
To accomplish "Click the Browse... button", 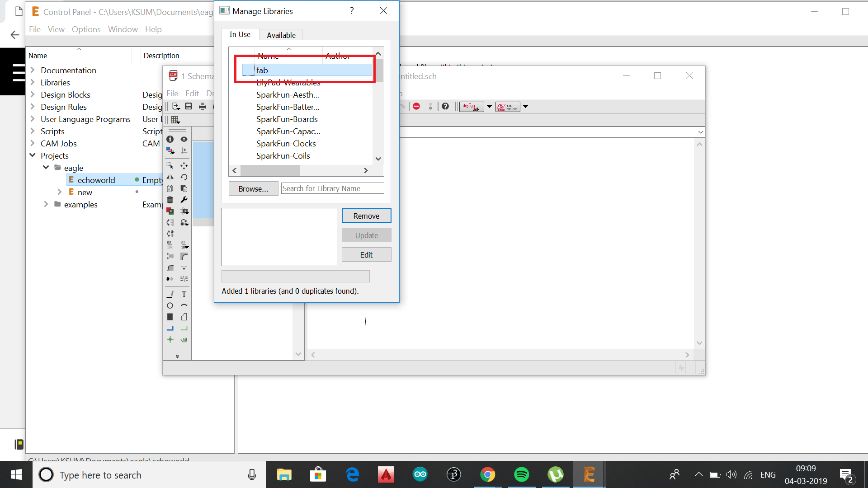I will tap(253, 189).
